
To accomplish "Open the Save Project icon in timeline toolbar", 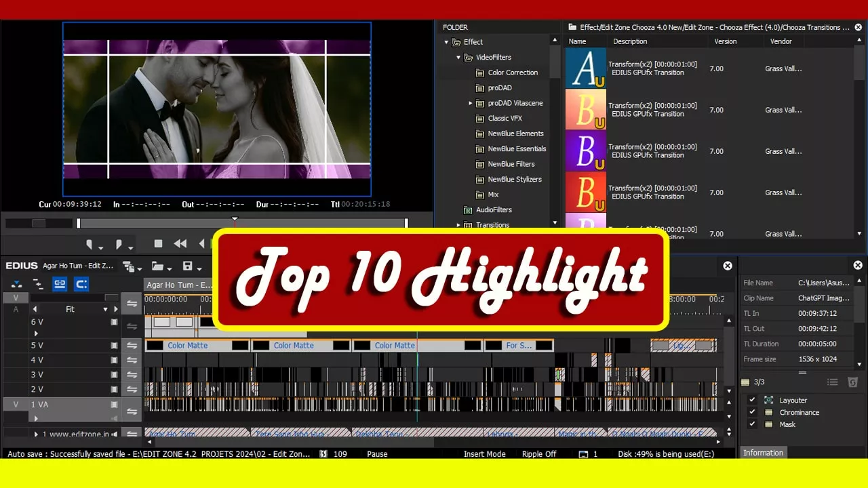I will [x=188, y=266].
